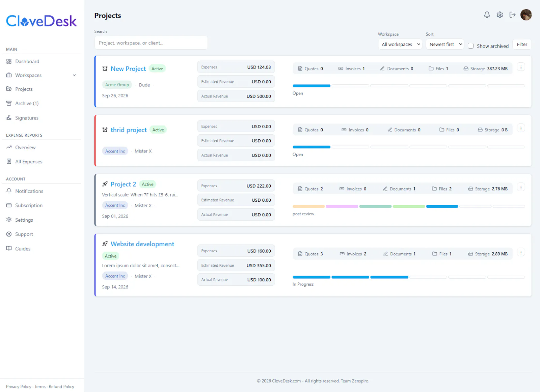Open the Refund Policy footer link
Image resolution: width=540 pixels, height=392 pixels.
coord(61,387)
